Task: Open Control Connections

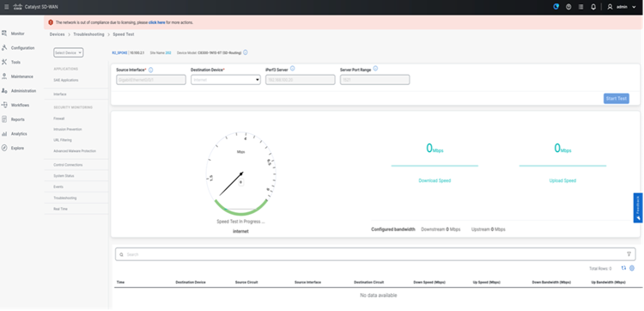Action: coord(68,165)
